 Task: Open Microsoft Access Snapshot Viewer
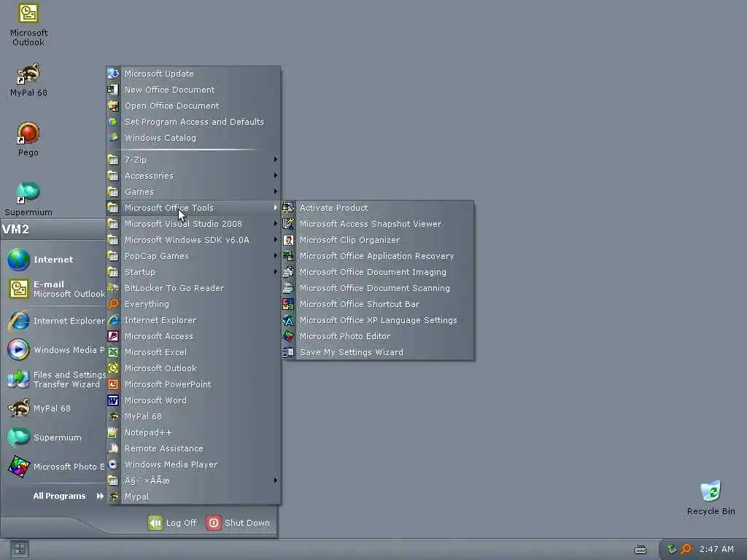click(379, 224)
